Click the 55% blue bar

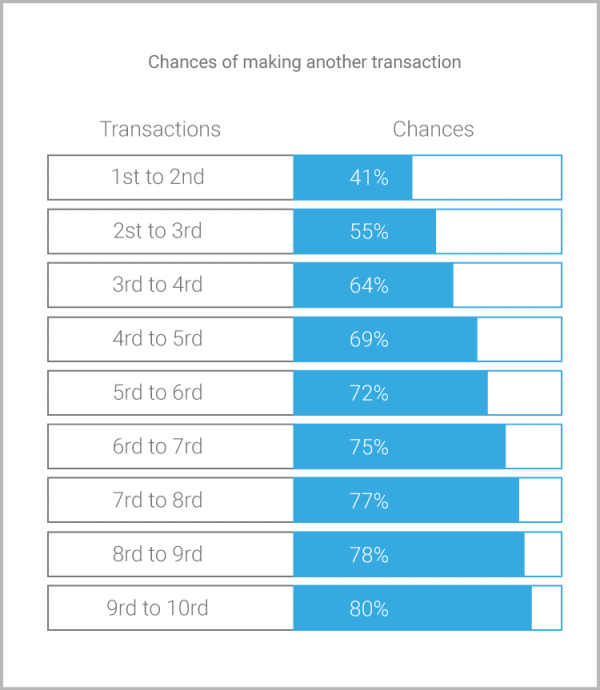[364, 231]
